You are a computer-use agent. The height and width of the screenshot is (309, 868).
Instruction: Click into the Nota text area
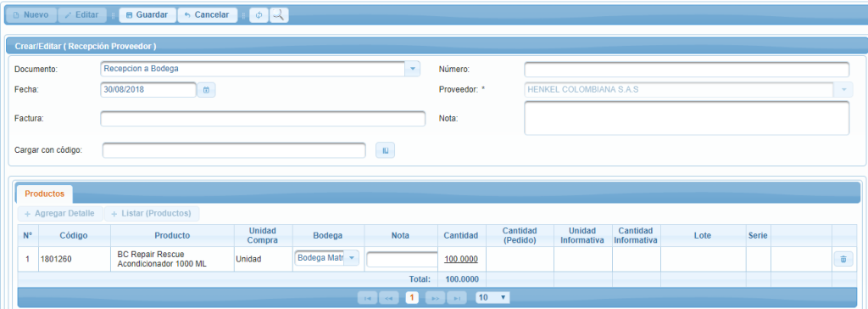tap(687, 118)
